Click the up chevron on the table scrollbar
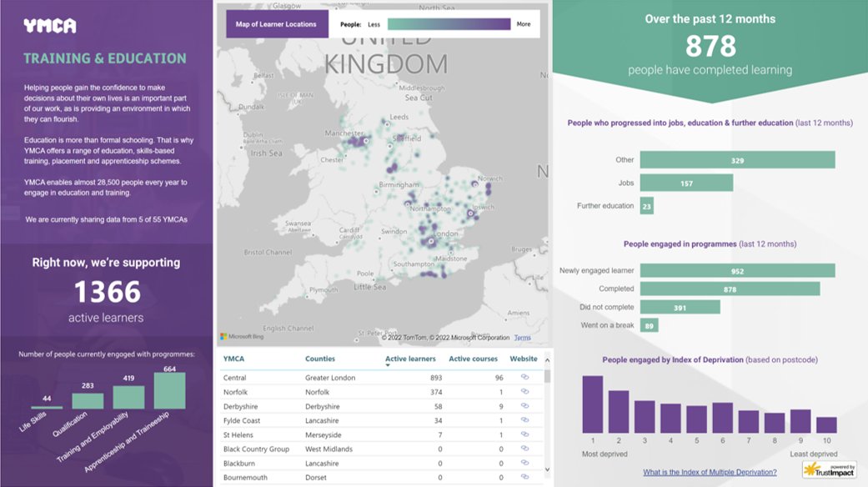The image size is (868, 487). pyautogui.click(x=546, y=359)
